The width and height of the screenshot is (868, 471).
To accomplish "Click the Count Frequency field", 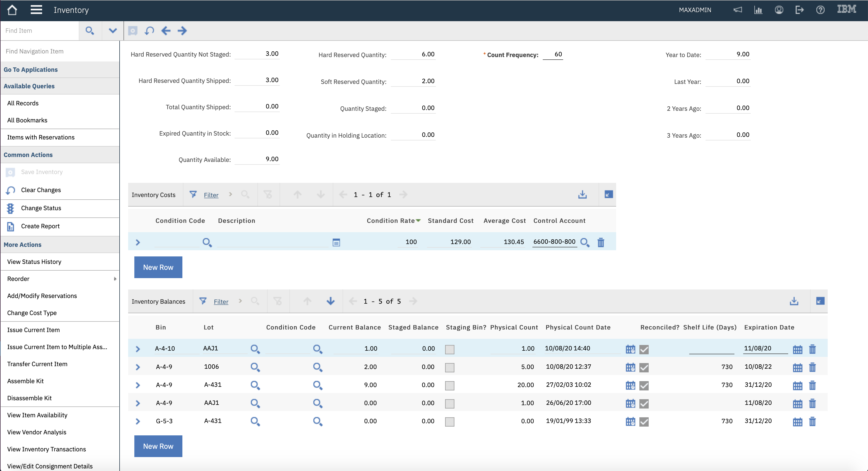I will pos(553,54).
